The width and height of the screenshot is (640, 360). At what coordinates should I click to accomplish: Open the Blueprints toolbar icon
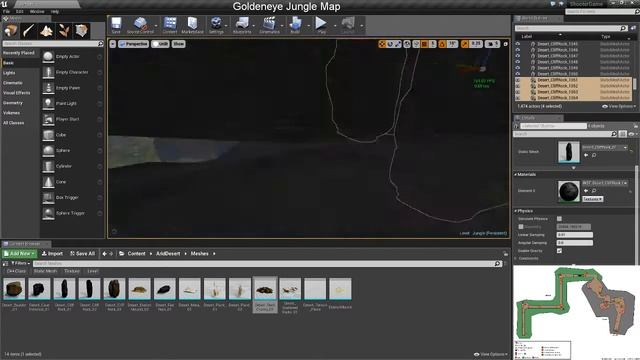(x=242, y=25)
